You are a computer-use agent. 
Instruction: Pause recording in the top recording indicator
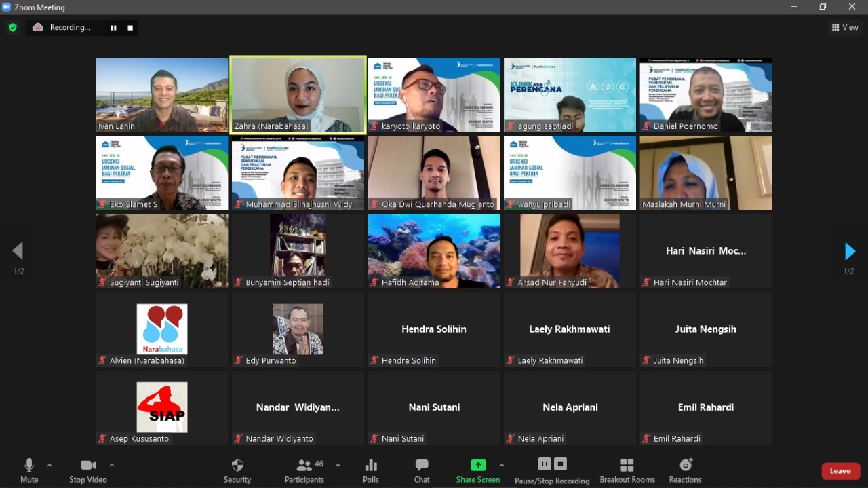113,28
